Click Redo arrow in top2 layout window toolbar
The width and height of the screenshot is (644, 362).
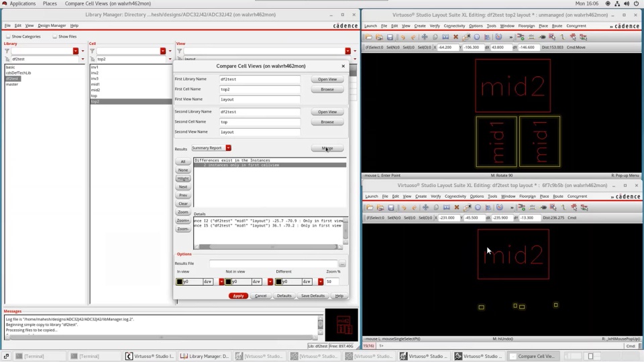413,37
